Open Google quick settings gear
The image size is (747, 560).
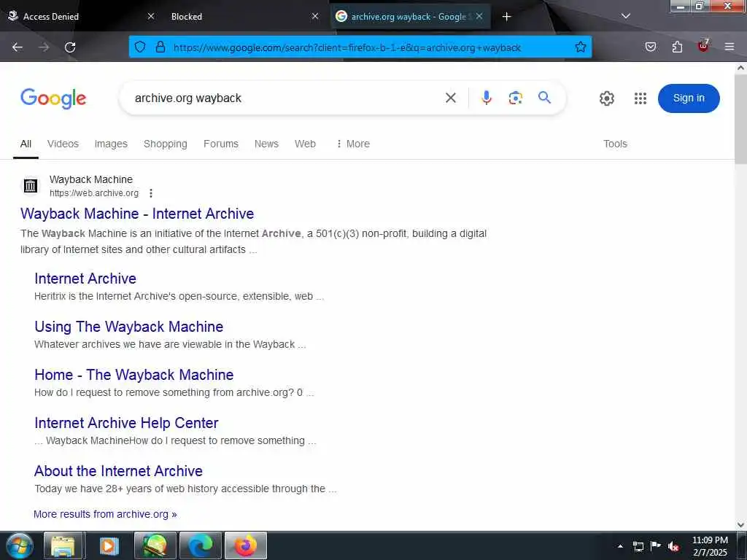pos(606,98)
